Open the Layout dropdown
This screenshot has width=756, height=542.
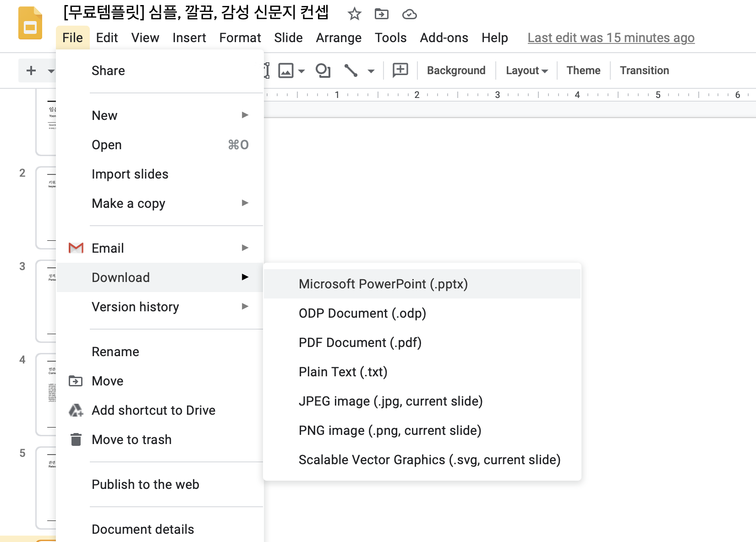[526, 70]
